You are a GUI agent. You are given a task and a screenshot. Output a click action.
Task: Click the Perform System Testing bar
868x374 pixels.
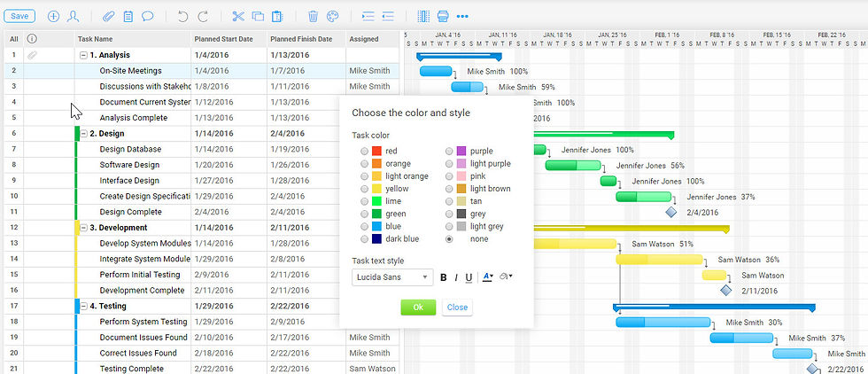click(x=663, y=322)
